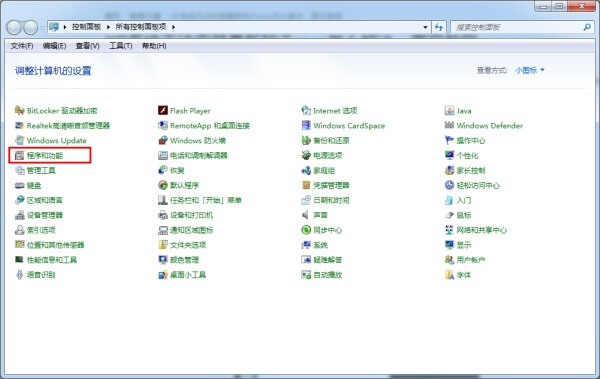Click the 网络和共享中心 icon
The image size is (600, 379).
coord(449,230)
